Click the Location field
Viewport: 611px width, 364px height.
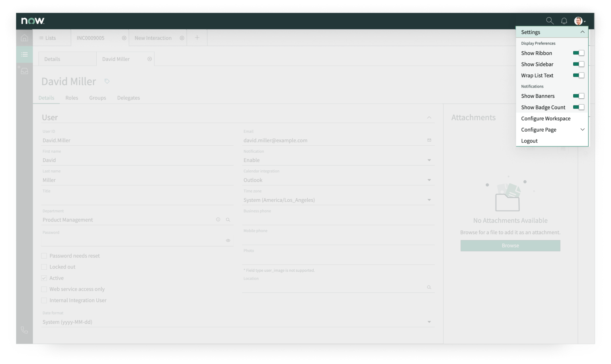point(338,287)
